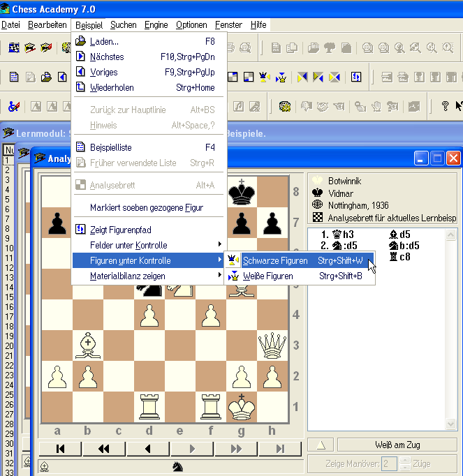Screen dimensions: 463x476
Task: Choose Weiße Figuren submenu option
Action: 267,276
